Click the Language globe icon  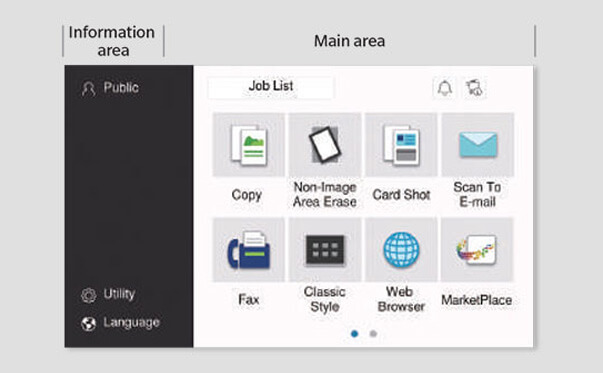[88, 324]
